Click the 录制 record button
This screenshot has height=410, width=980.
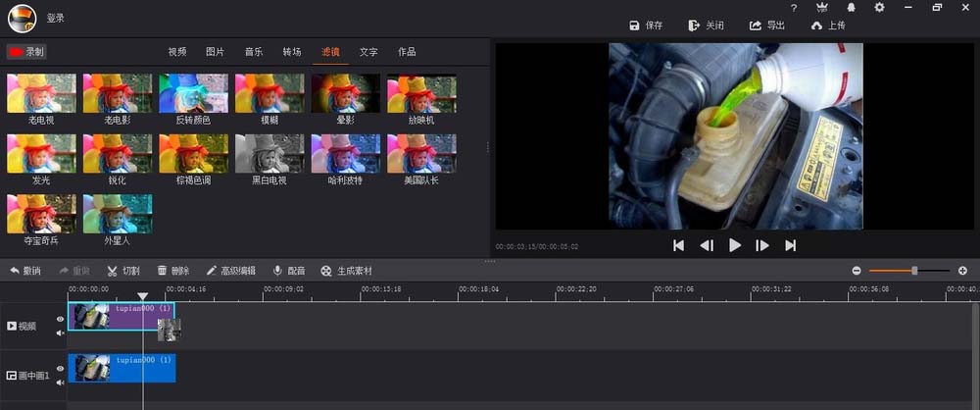(26, 52)
